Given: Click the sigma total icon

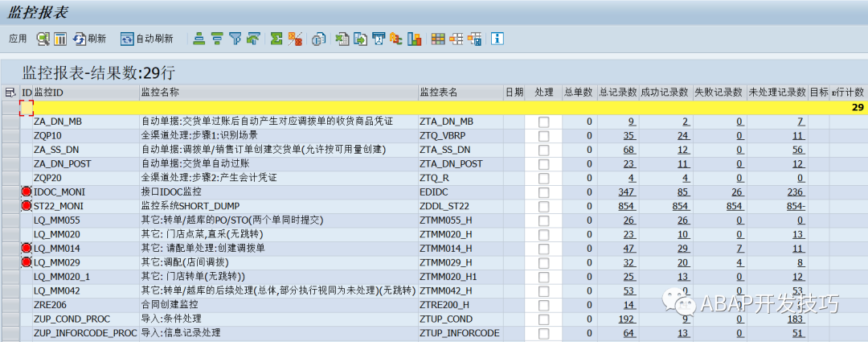Looking at the screenshot, I should coord(276,39).
